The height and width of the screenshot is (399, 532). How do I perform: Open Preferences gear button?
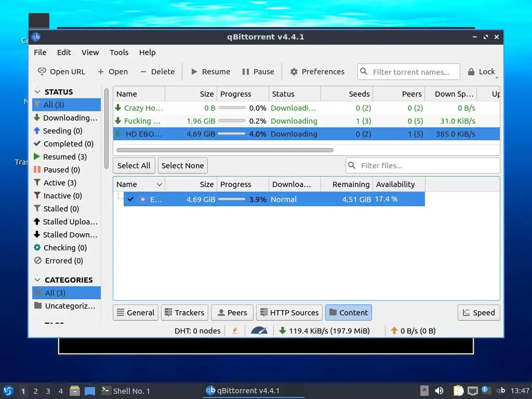[317, 72]
